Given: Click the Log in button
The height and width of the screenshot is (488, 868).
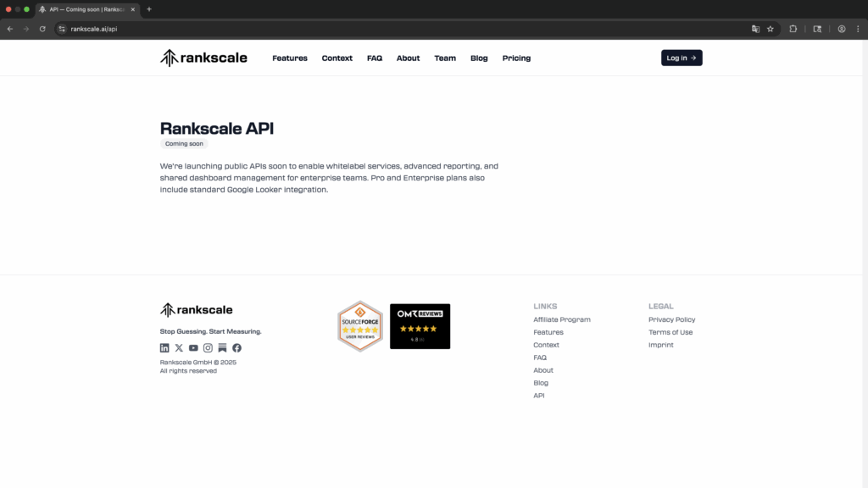Looking at the screenshot, I should tap(682, 58).
